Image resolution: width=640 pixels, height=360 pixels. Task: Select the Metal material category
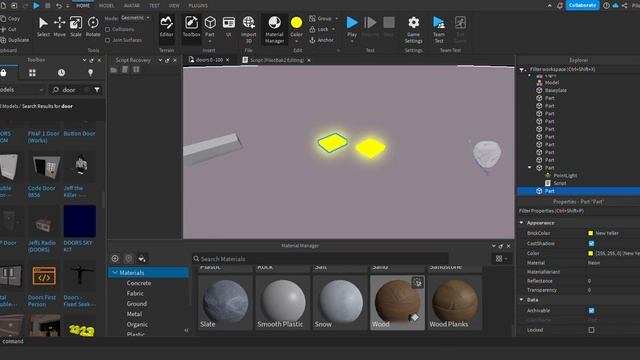click(134, 314)
